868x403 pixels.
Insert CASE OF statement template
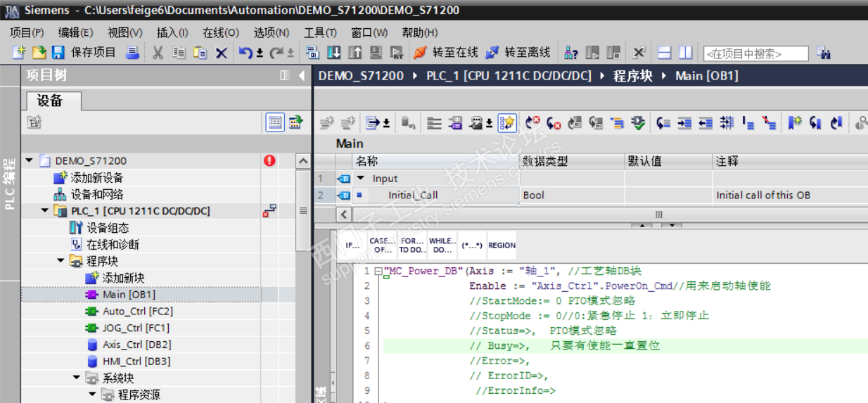(382, 245)
